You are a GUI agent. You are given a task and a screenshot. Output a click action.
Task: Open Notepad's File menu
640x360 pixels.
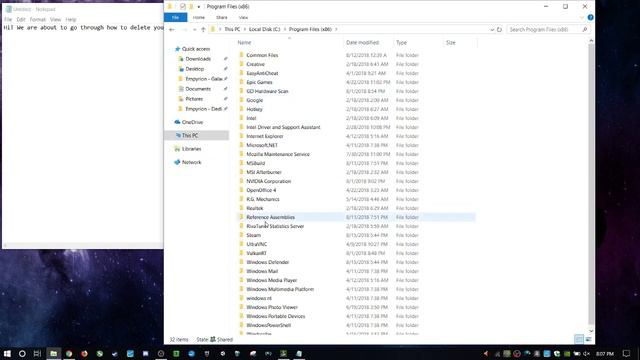click(x=8, y=20)
